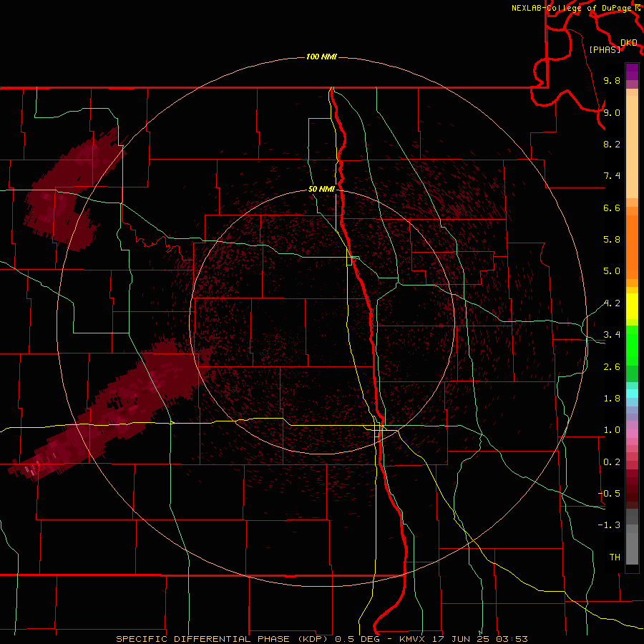Click the 5.8 scale value
Viewport: 644px width, 644px height.
click(612, 240)
